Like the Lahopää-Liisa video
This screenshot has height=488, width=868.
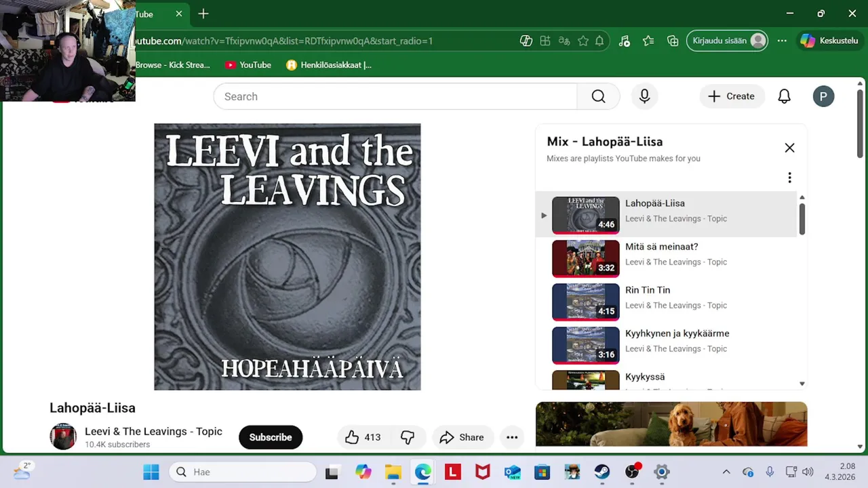tap(363, 437)
